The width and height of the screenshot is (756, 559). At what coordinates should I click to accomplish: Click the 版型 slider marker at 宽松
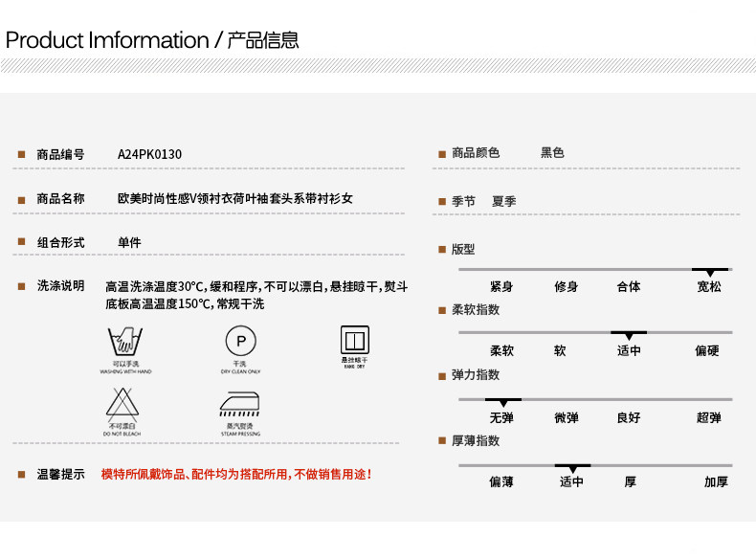(x=710, y=272)
